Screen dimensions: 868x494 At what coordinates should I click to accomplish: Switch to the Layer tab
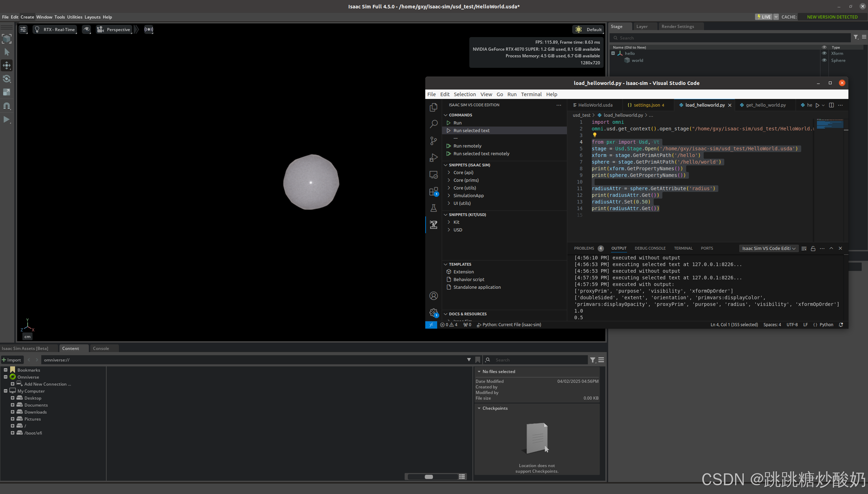coord(642,27)
